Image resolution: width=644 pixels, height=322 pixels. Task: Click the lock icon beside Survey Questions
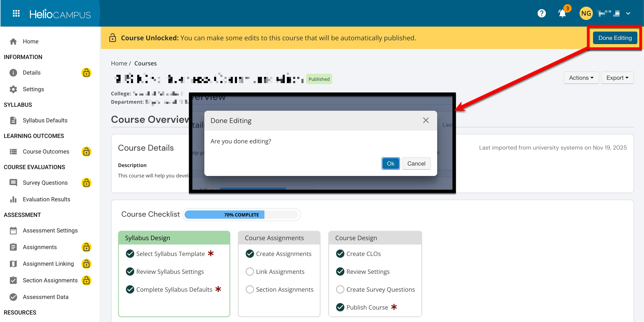pyautogui.click(x=86, y=183)
